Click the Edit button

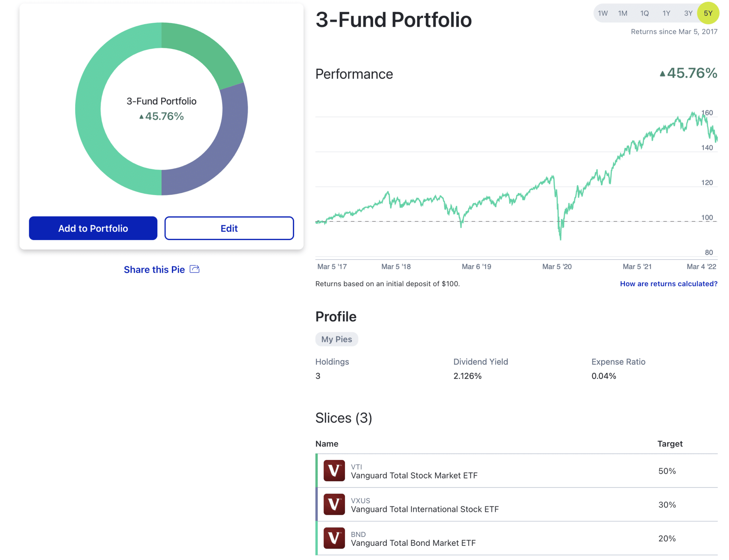229,228
